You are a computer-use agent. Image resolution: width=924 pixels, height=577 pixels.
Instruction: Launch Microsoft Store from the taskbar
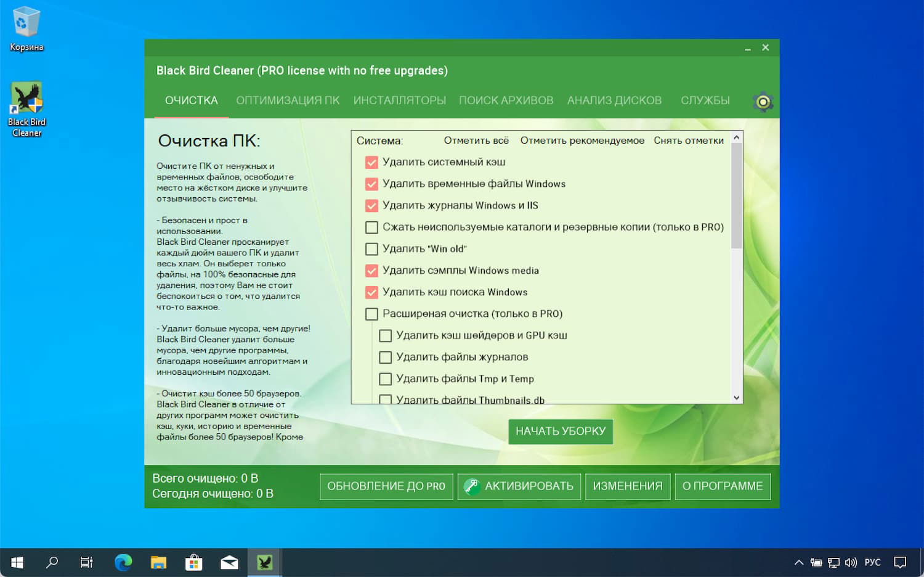[194, 562]
